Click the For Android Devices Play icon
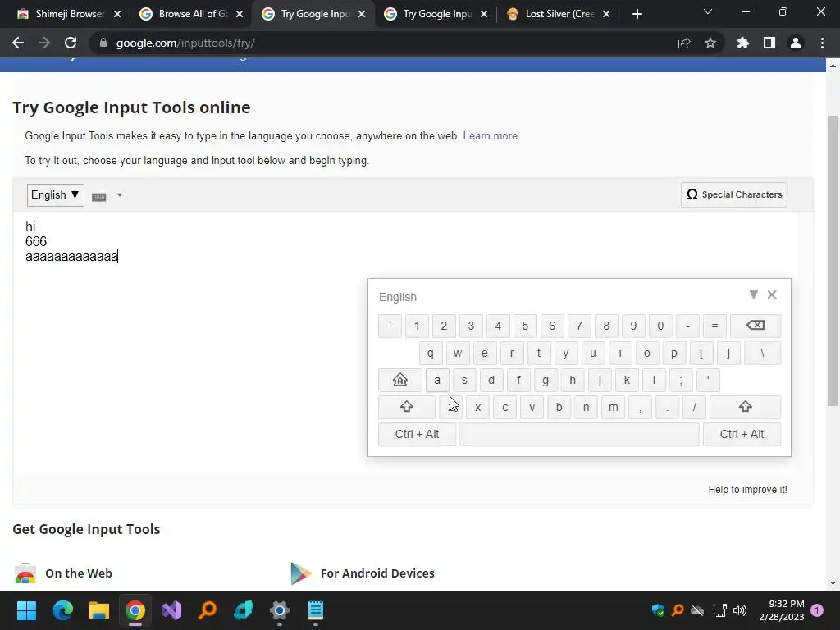This screenshot has width=840, height=630. [x=300, y=573]
